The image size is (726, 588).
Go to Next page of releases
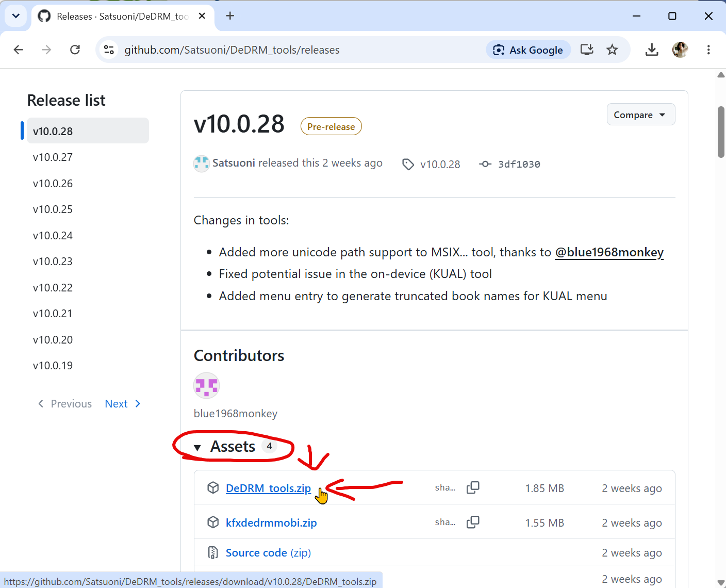coord(123,404)
